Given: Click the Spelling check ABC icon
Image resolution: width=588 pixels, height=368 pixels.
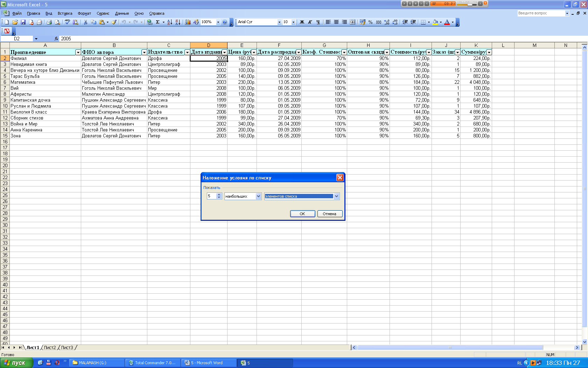Looking at the screenshot, I should click(x=67, y=22).
